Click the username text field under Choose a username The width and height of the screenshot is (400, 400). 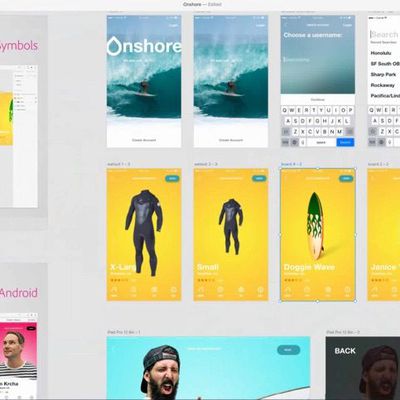click(x=318, y=60)
